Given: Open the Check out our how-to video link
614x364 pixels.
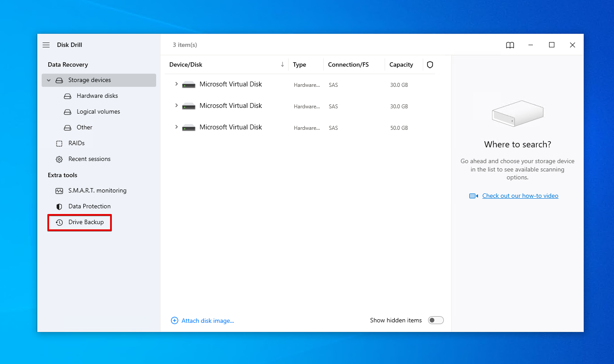Looking at the screenshot, I should point(520,196).
